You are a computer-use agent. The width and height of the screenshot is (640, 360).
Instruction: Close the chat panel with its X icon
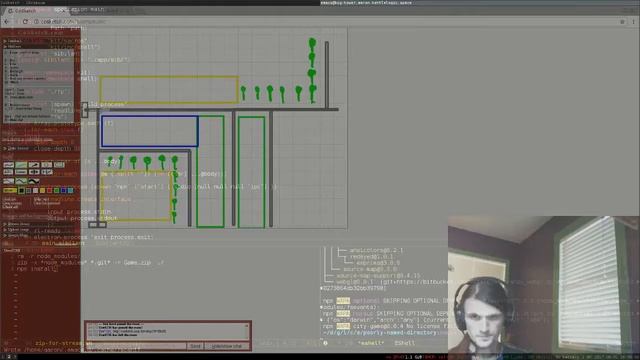tap(247, 325)
